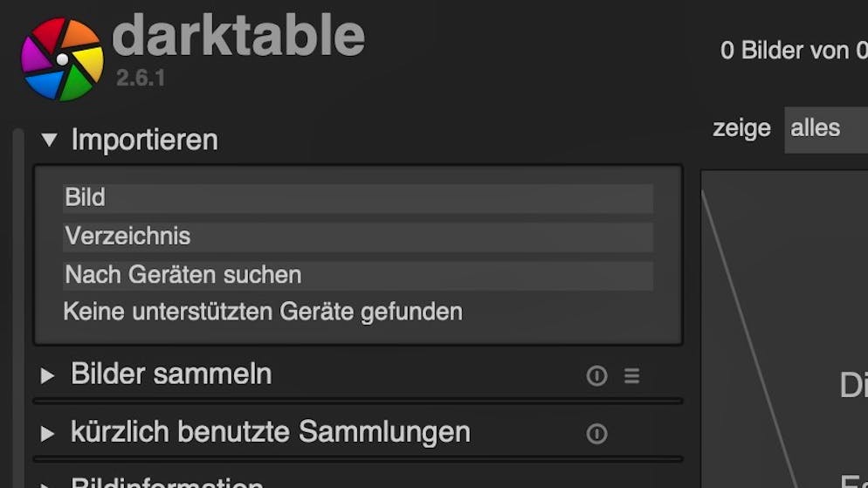The width and height of the screenshot is (868, 488).
Task: Expand the Bildinformation module arrow
Action: [48, 485]
